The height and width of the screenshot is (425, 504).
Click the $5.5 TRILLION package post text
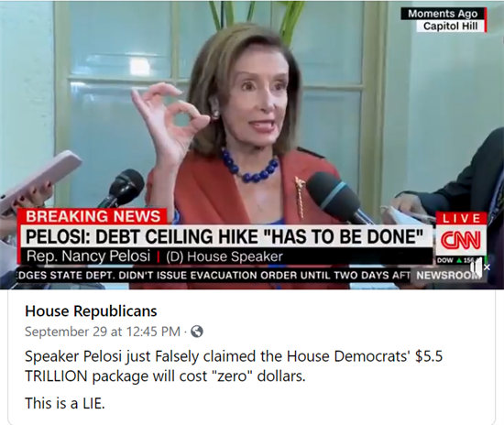tap(234, 365)
